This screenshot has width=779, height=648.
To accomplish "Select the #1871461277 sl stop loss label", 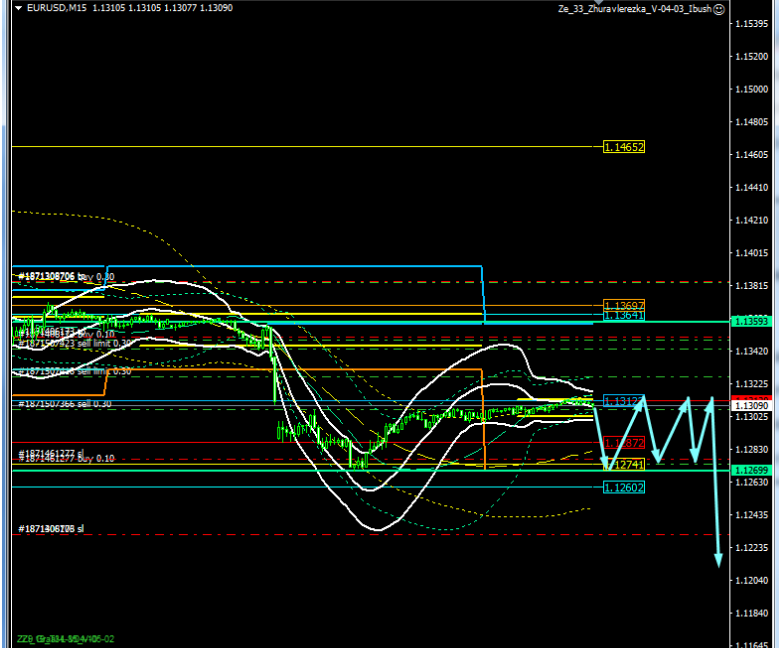I will 51,453.
